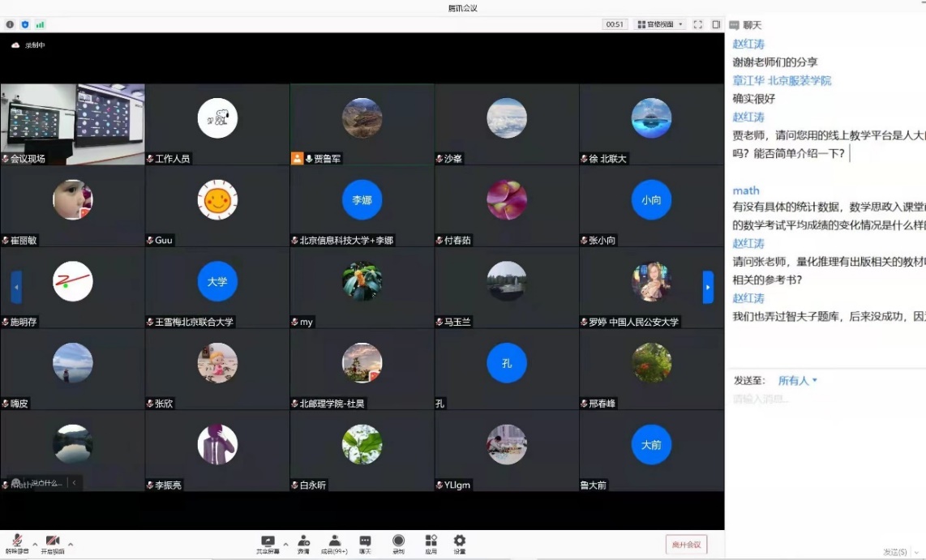The width and height of the screenshot is (926, 560).
Task: Open the grid view layout dropdown
Action: (660, 24)
